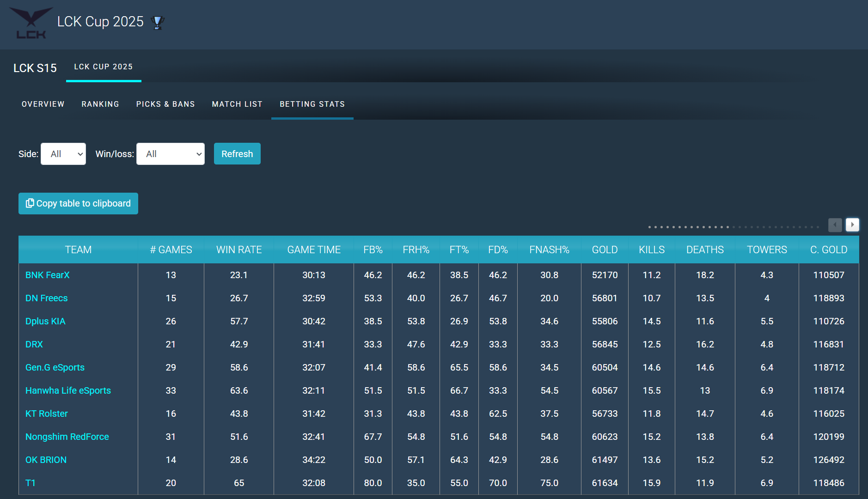
Task: Open the Hanwha Life eSports link
Action: click(x=68, y=390)
